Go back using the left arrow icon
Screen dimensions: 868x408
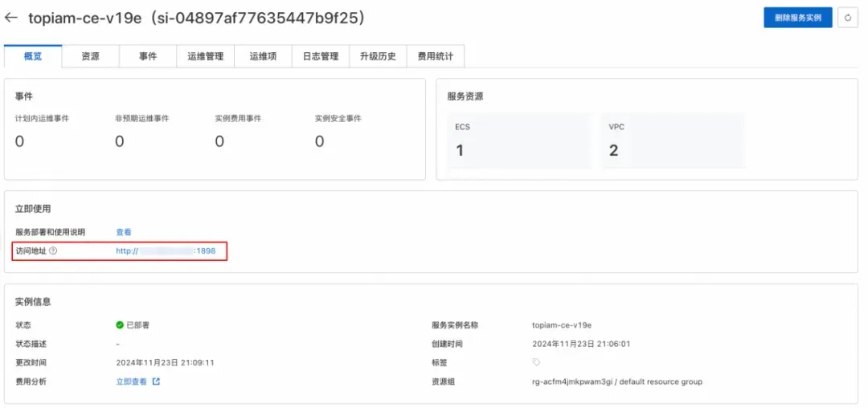click(x=11, y=18)
